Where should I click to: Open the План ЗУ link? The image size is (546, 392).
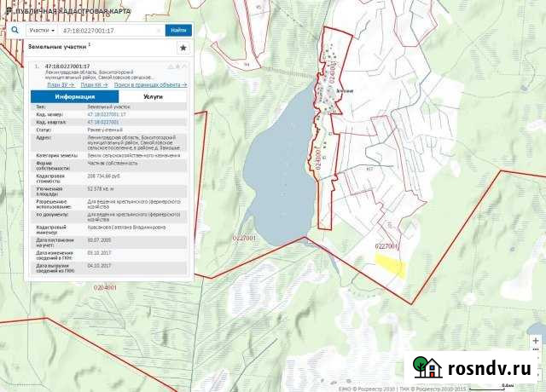[56, 86]
